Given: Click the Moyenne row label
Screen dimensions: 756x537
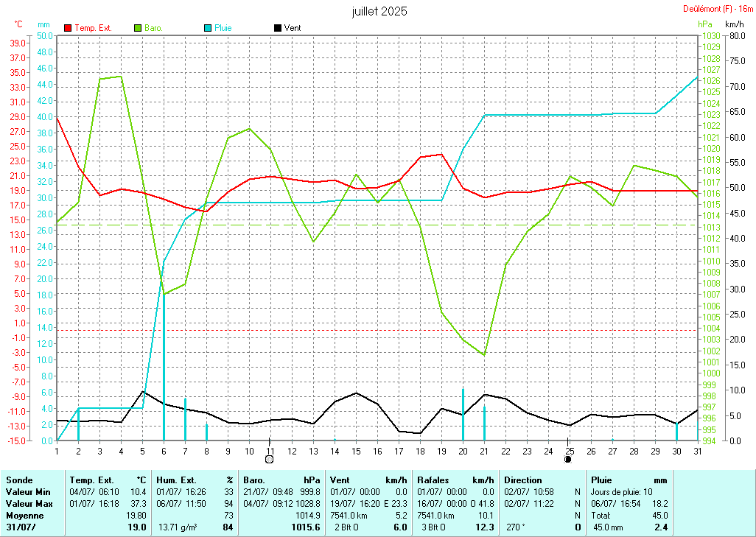Looking at the screenshot, I should 24,516.
